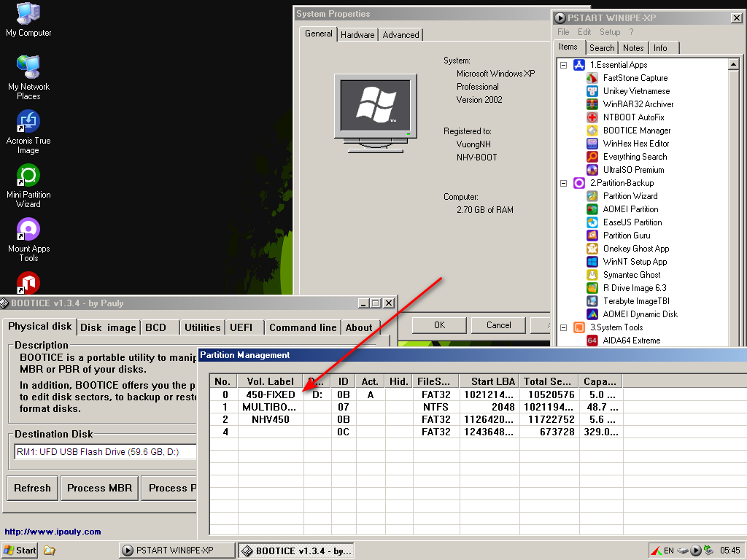Click OK in System Properties
The image size is (747, 560).
(439, 325)
